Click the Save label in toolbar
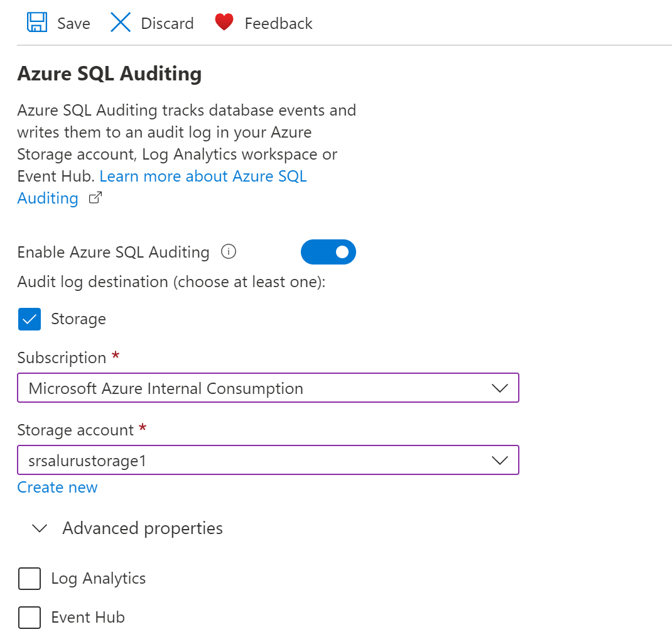 click(x=73, y=23)
